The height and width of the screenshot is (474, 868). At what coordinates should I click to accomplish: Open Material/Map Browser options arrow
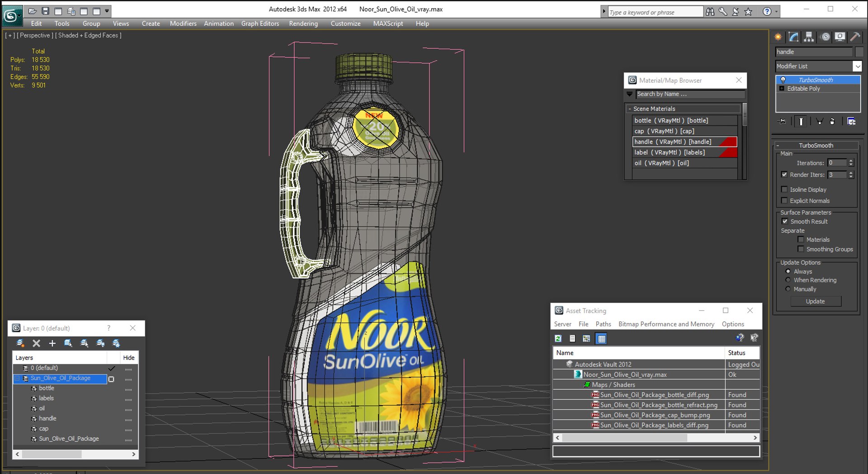point(629,94)
